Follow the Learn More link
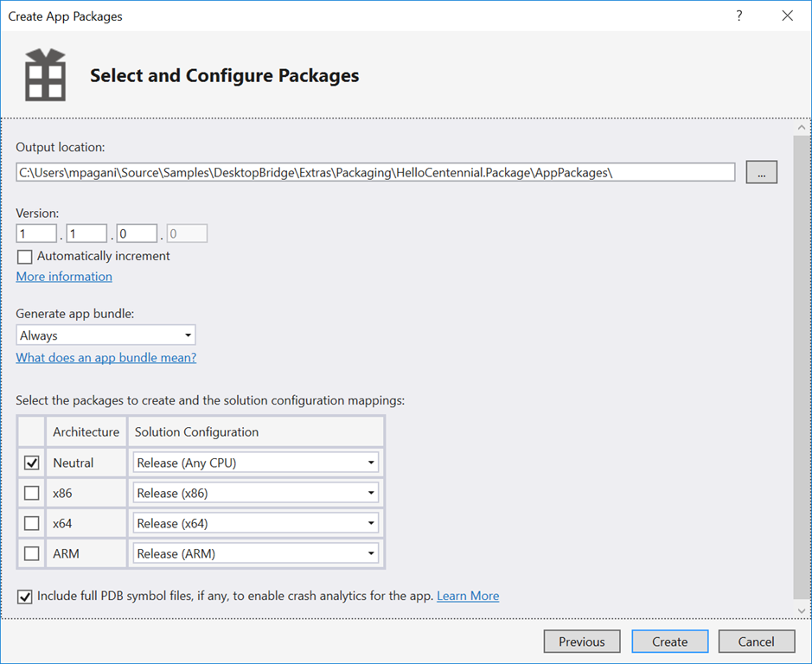This screenshot has width=812, height=664. (468, 596)
